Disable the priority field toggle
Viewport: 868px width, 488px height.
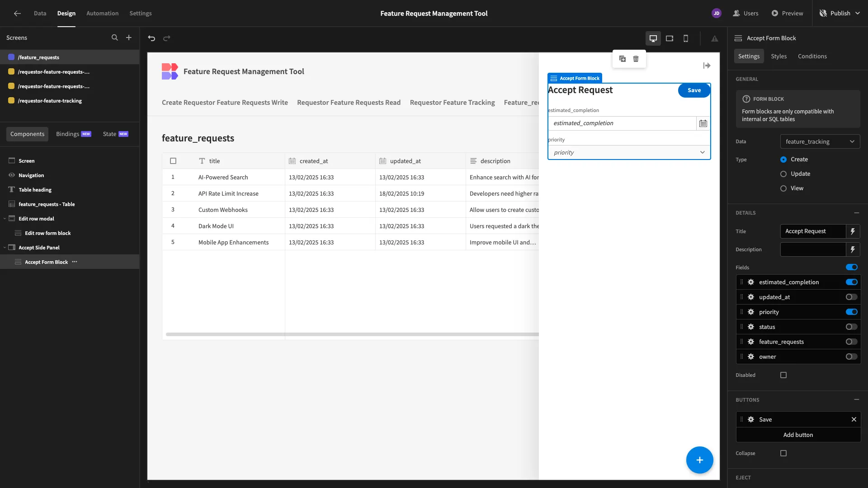852,312
